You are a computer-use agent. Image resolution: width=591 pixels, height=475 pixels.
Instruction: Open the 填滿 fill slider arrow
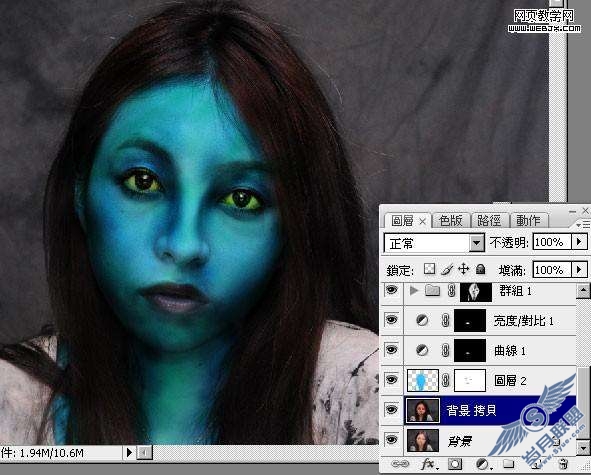point(580,269)
